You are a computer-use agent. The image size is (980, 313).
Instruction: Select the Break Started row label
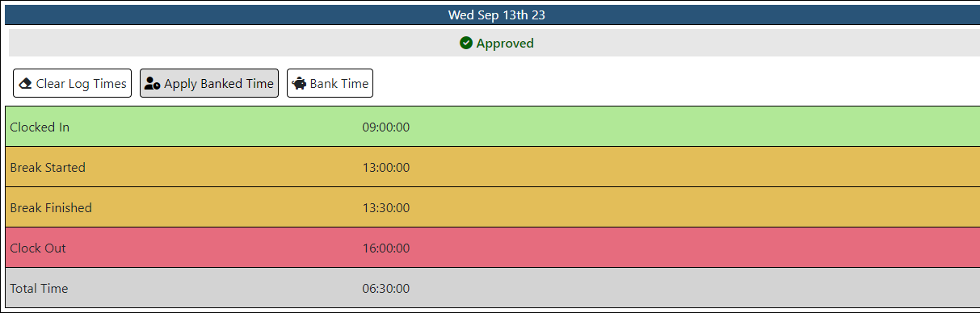48,168
